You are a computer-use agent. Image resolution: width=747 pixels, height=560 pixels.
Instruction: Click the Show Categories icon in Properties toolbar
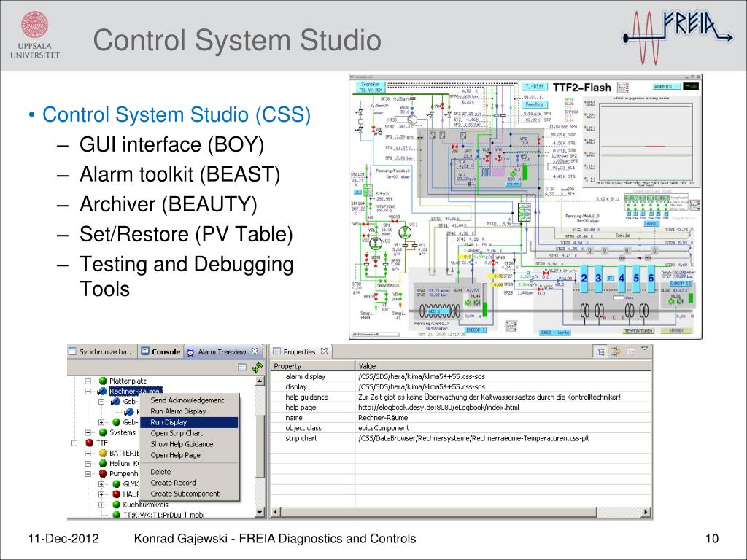point(601,352)
